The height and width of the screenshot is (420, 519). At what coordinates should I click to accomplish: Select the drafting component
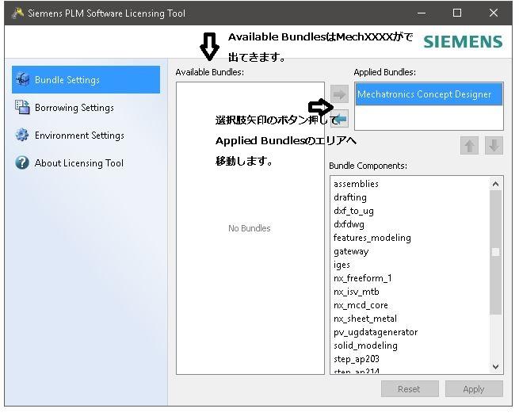pos(350,197)
